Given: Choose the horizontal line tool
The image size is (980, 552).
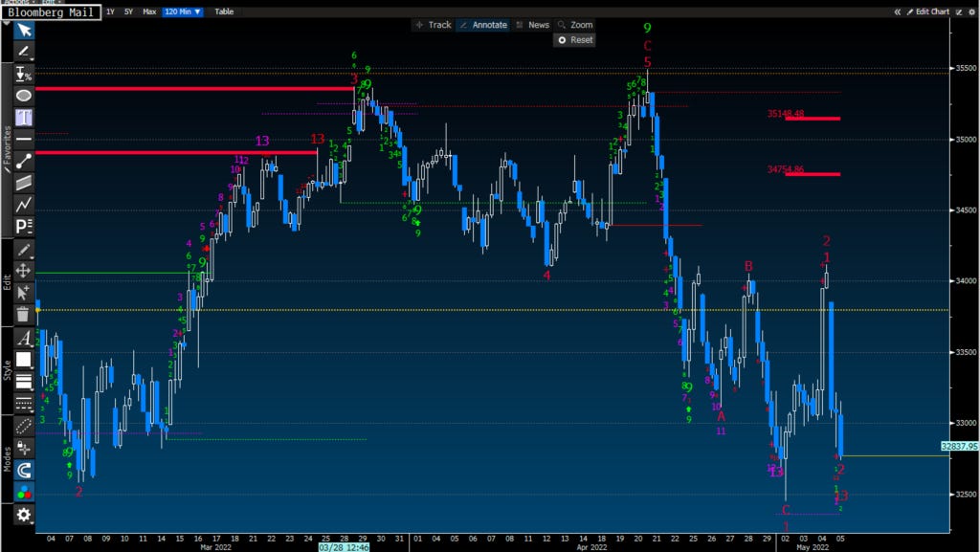Looking at the screenshot, I should 24,139.
